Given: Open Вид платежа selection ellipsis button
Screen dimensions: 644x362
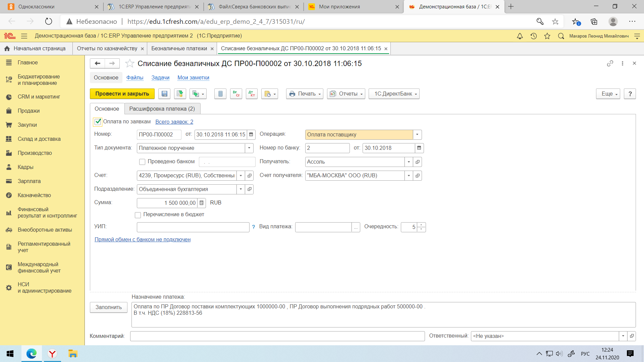Looking at the screenshot, I should (x=356, y=227).
